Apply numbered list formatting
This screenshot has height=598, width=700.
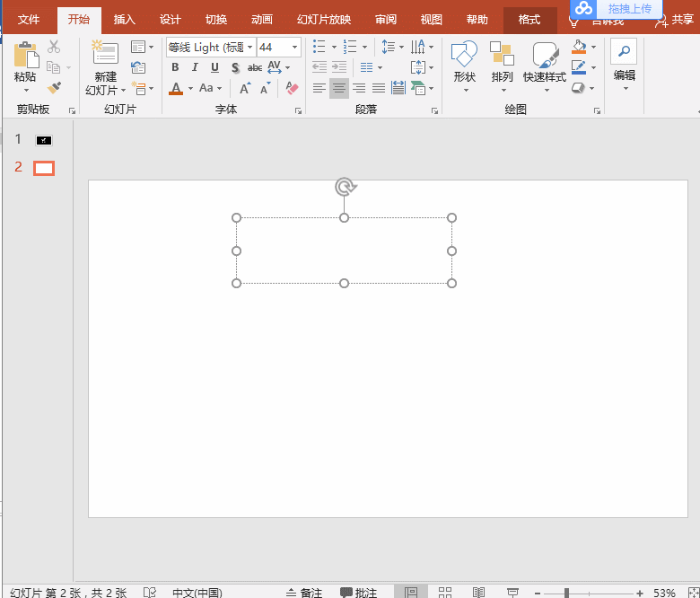[x=350, y=47]
